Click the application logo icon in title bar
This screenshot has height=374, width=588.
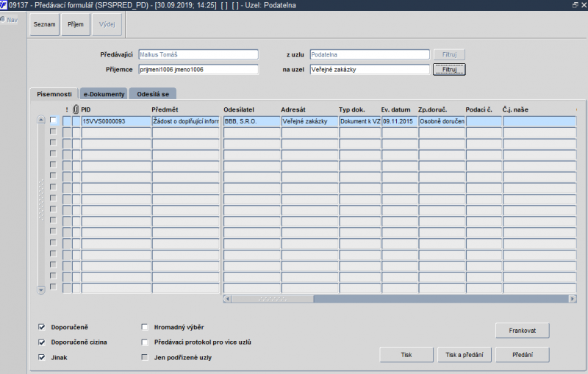(x=4, y=5)
